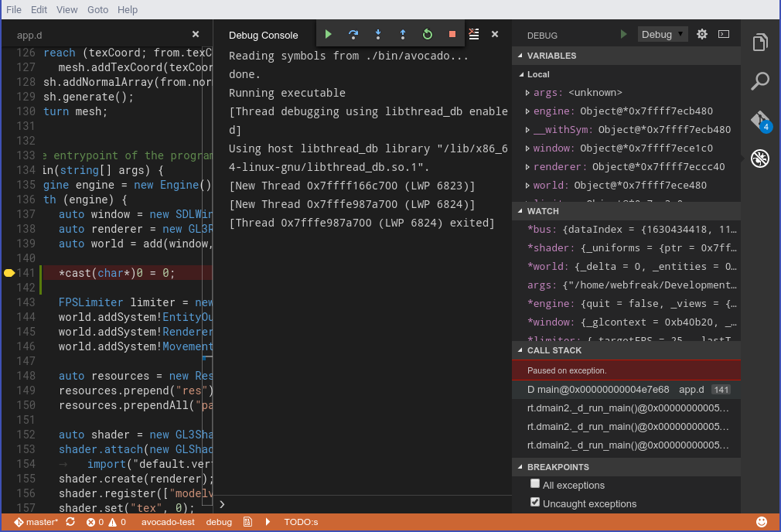This screenshot has width=781, height=532.
Task: Click the Step Out debug icon
Action: coord(403,34)
